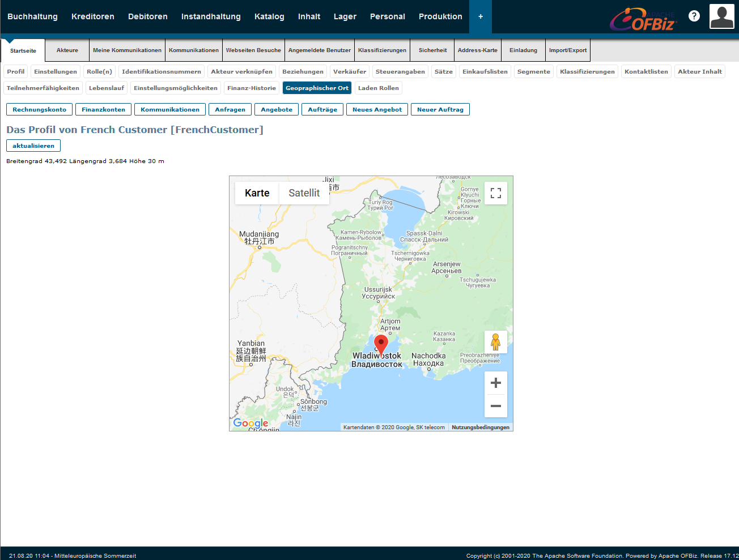Click the Google logo on map
Screen dimensions: 739x560
tap(250, 423)
